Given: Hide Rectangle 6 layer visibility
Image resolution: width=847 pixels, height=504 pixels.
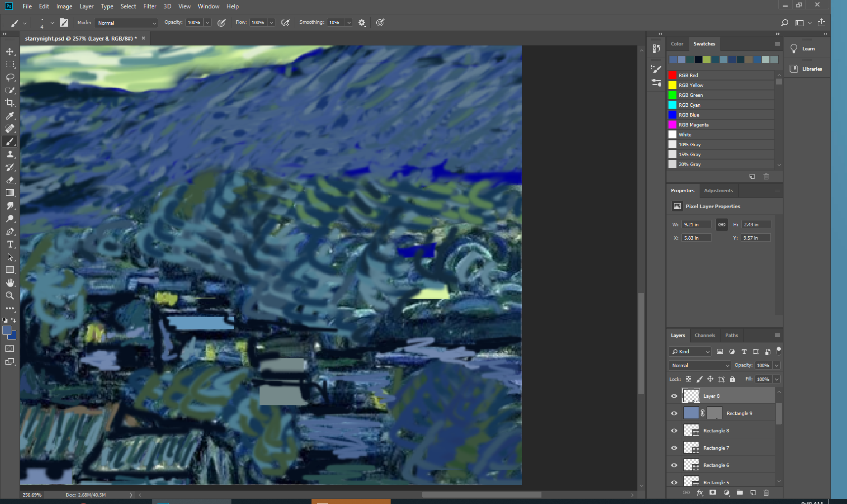Looking at the screenshot, I should (674, 465).
